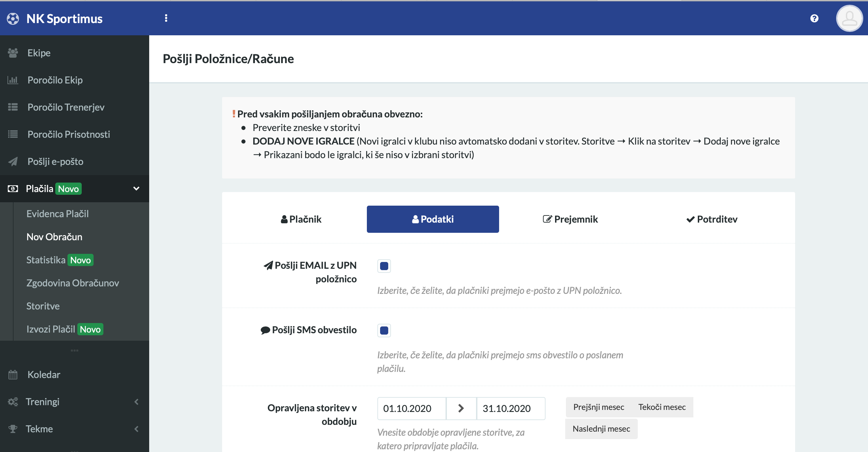The image size is (868, 452).
Task: Click the Koledar calendar icon
Action: click(13, 375)
